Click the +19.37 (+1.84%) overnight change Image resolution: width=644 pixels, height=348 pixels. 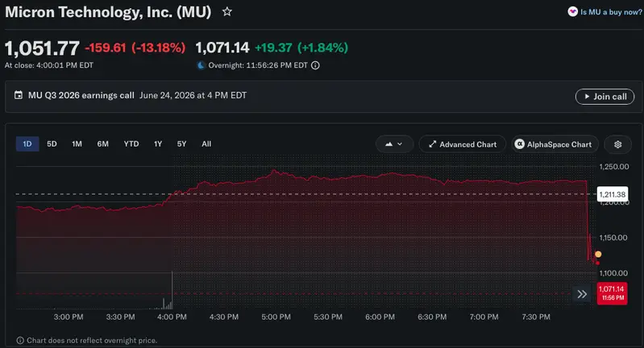pyautogui.click(x=301, y=48)
